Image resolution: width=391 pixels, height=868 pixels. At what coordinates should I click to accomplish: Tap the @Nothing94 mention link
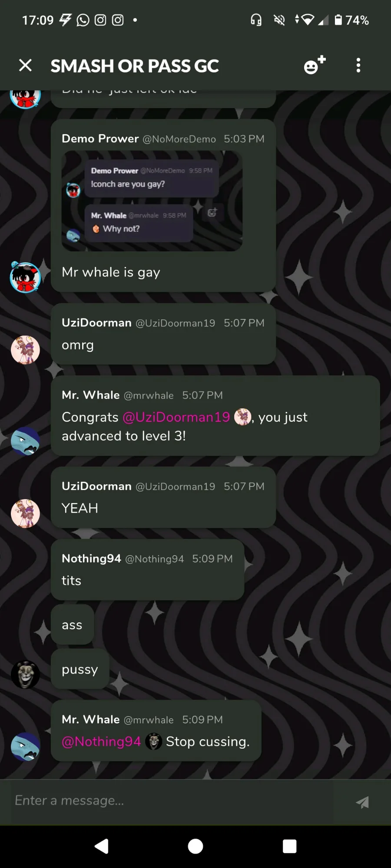point(101,742)
